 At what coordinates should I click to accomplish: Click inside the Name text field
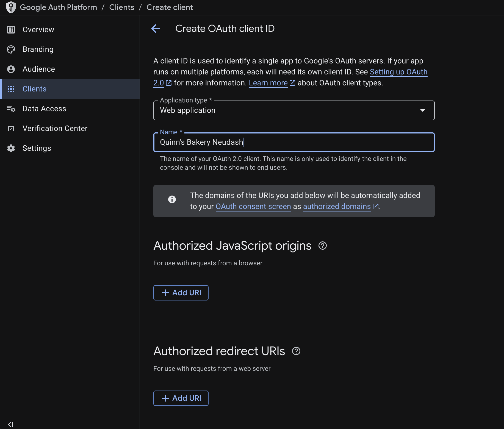click(x=294, y=142)
